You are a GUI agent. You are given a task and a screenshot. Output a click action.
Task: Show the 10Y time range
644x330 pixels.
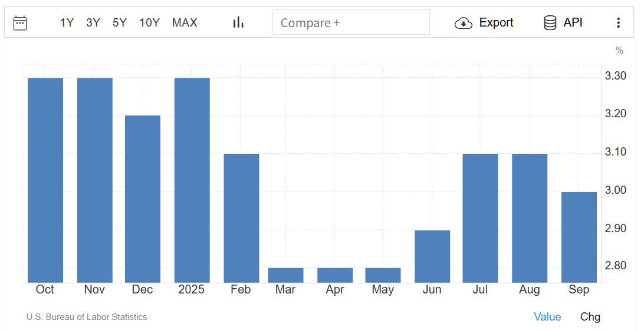(x=149, y=23)
